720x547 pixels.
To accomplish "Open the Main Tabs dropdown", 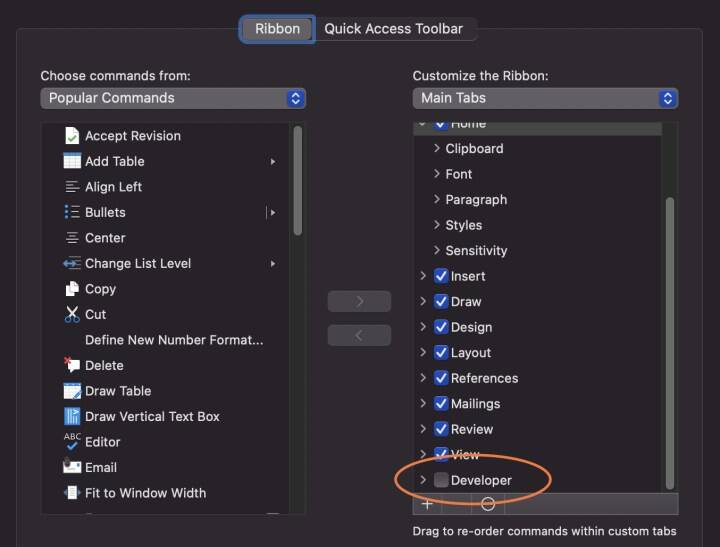I will [x=545, y=98].
